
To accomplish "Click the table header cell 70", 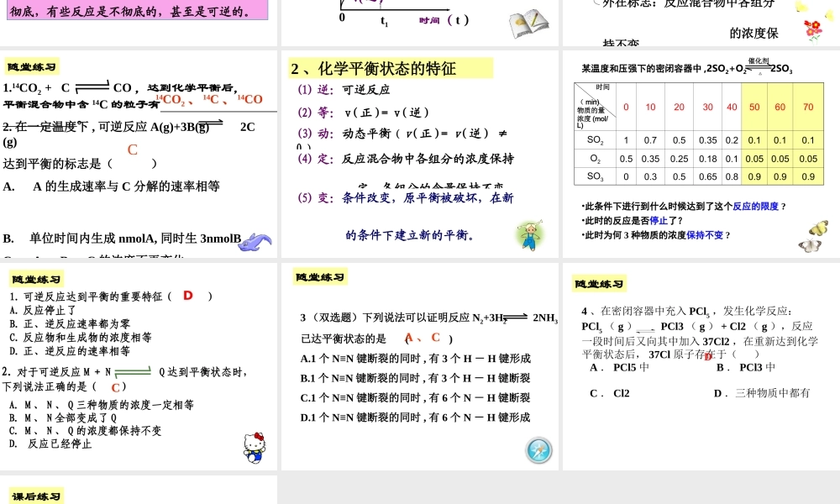I will [x=808, y=108].
